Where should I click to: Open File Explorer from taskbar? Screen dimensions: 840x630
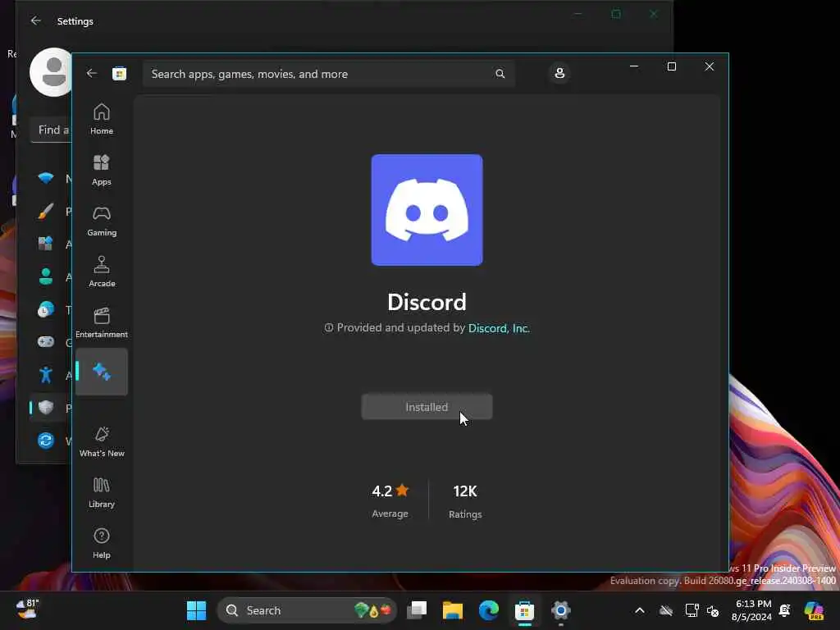pos(453,610)
